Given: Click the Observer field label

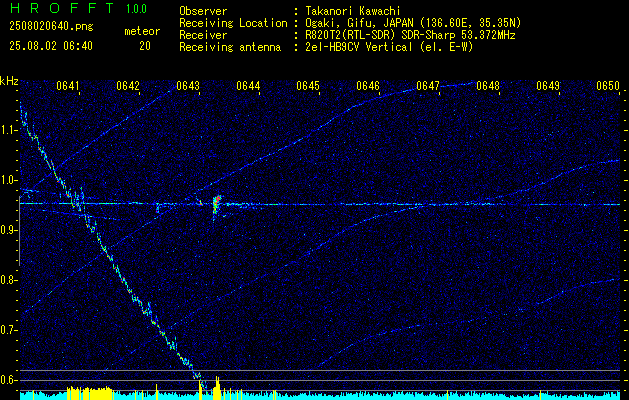Looking at the screenshot, I should [x=203, y=11].
